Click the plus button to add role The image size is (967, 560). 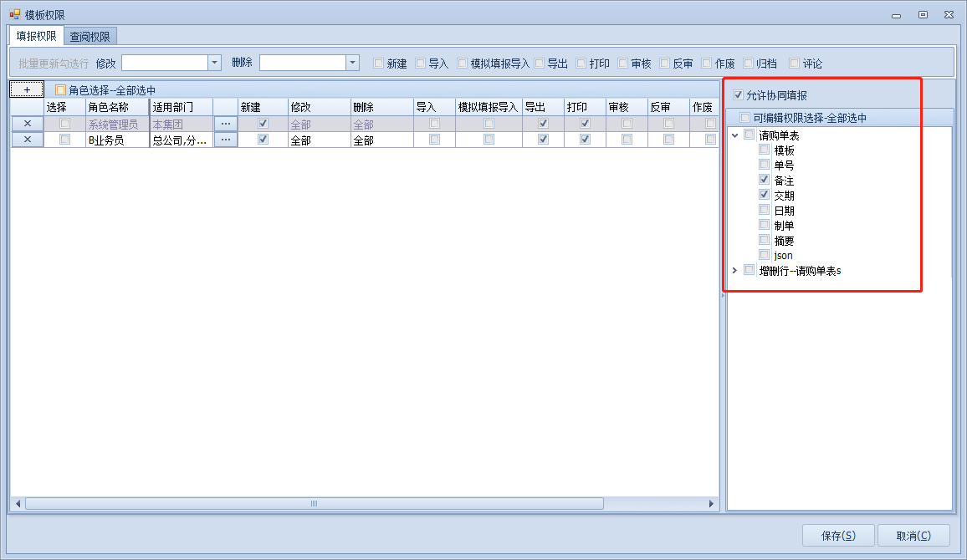tap(27, 89)
